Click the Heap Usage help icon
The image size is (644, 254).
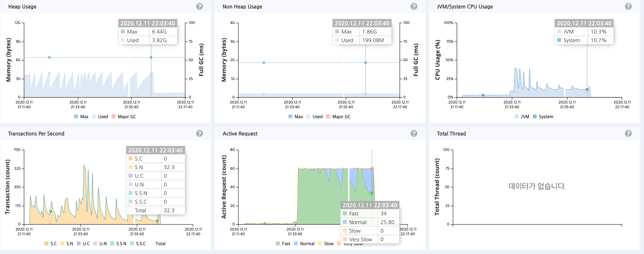(199, 6)
